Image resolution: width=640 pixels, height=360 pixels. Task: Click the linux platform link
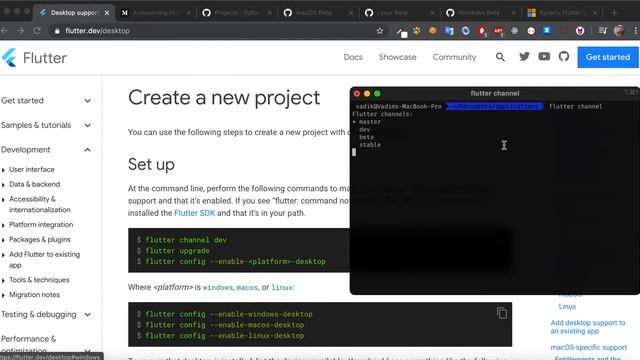point(282,287)
